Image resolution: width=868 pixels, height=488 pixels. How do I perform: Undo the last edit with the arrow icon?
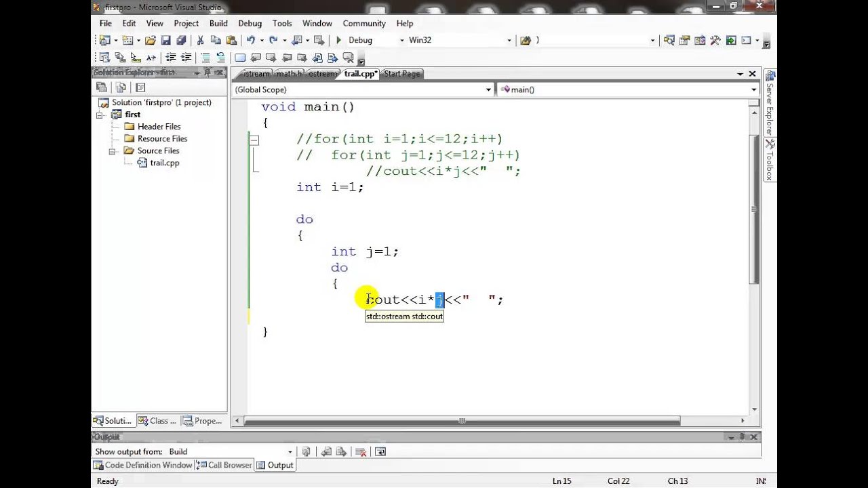point(251,40)
